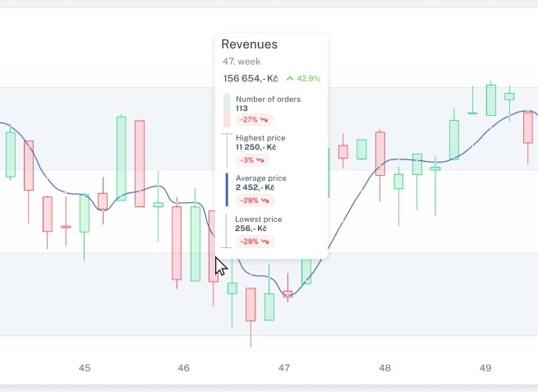Image resolution: width=538 pixels, height=392 pixels.
Task: Select week 47 on the axis
Action: point(283,368)
